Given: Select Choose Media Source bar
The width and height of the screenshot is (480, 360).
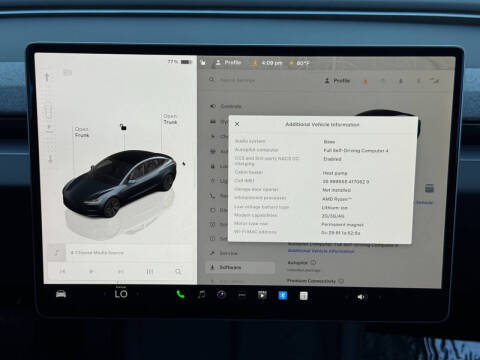Looking at the screenshot, I should pyautogui.click(x=130, y=253).
